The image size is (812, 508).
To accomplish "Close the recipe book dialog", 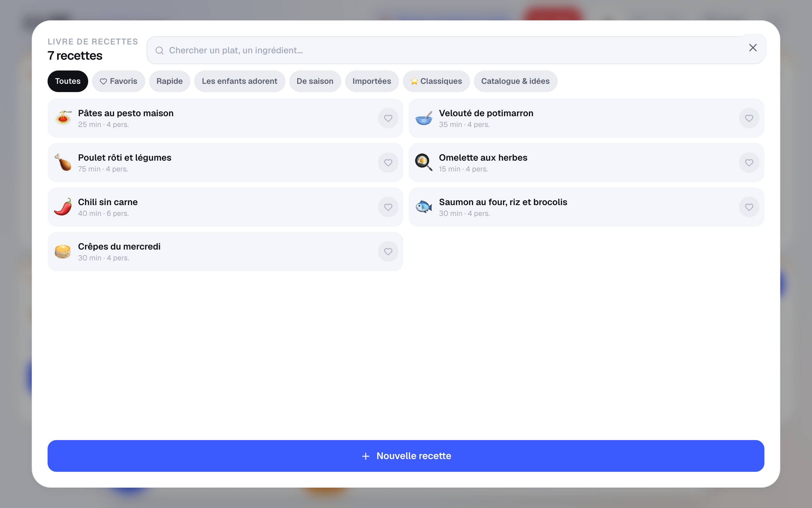I will coord(753,48).
